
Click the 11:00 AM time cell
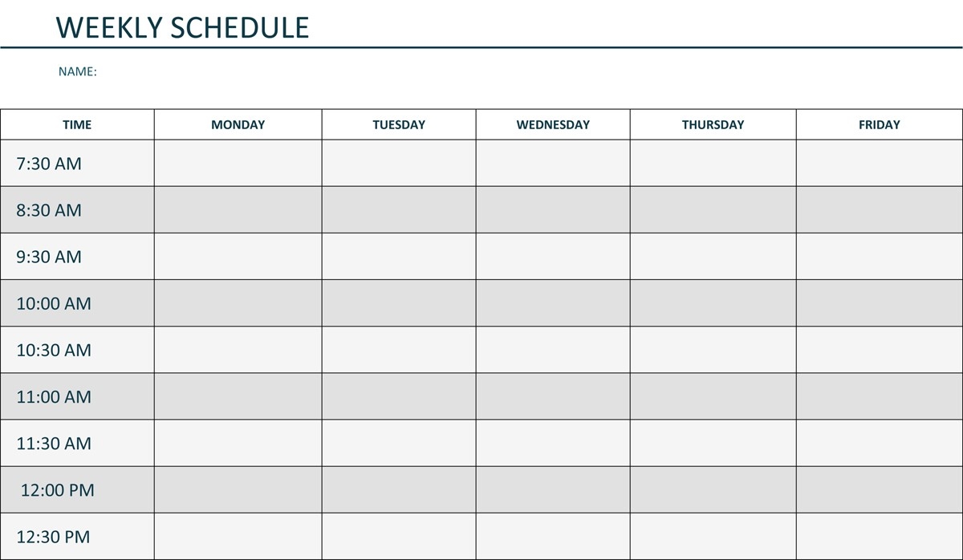tap(77, 396)
